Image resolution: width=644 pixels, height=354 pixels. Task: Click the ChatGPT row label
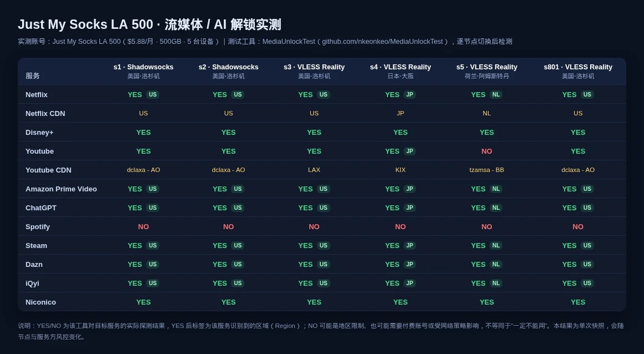click(x=41, y=208)
